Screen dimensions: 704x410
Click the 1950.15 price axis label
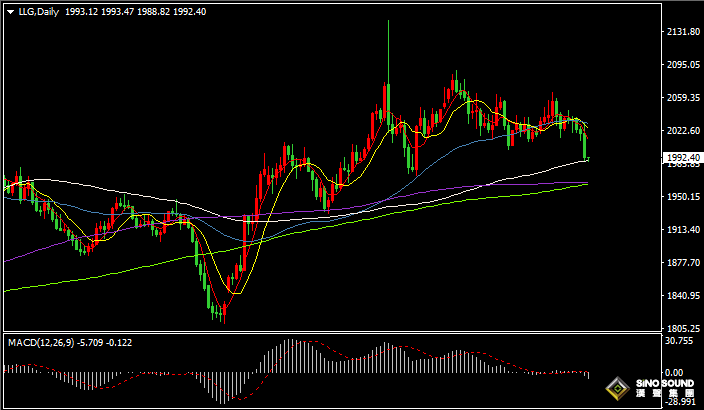point(684,197)
